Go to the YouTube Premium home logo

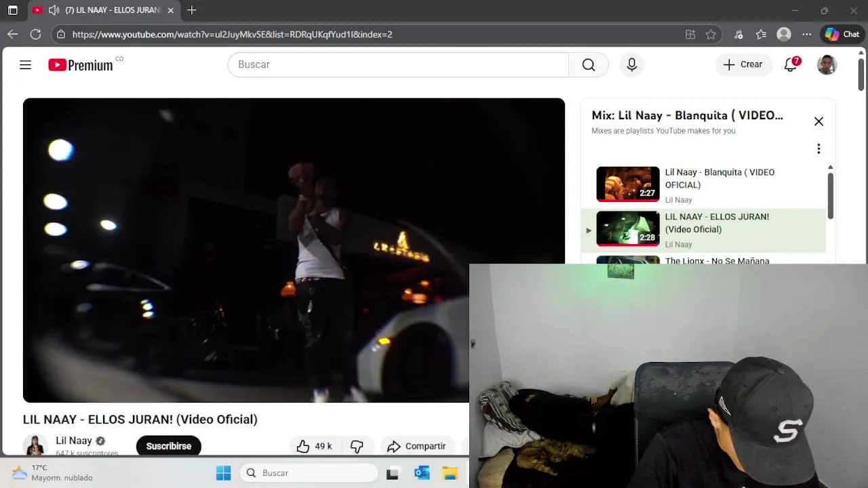click(80, 65)
